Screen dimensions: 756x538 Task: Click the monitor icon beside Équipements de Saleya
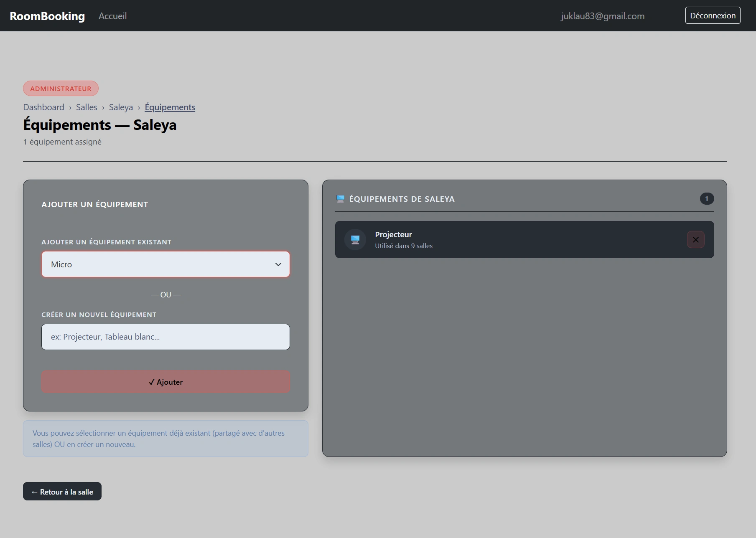pos(341,199)
